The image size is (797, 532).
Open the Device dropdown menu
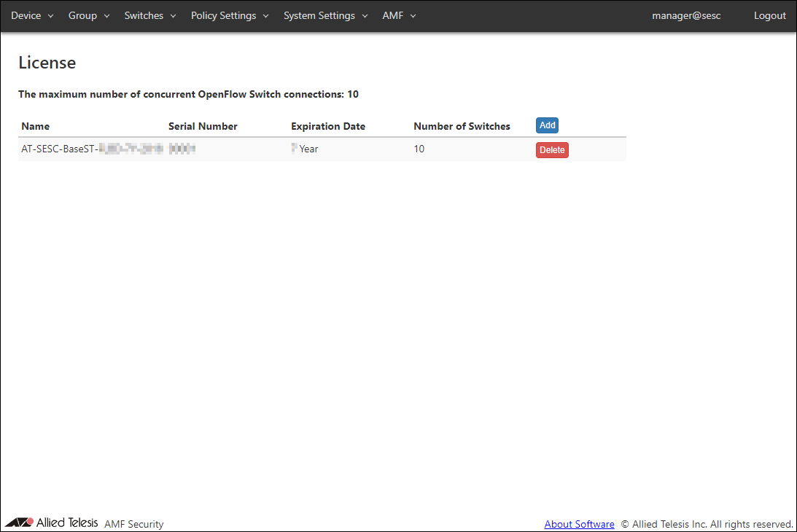(x=32, y=15)
